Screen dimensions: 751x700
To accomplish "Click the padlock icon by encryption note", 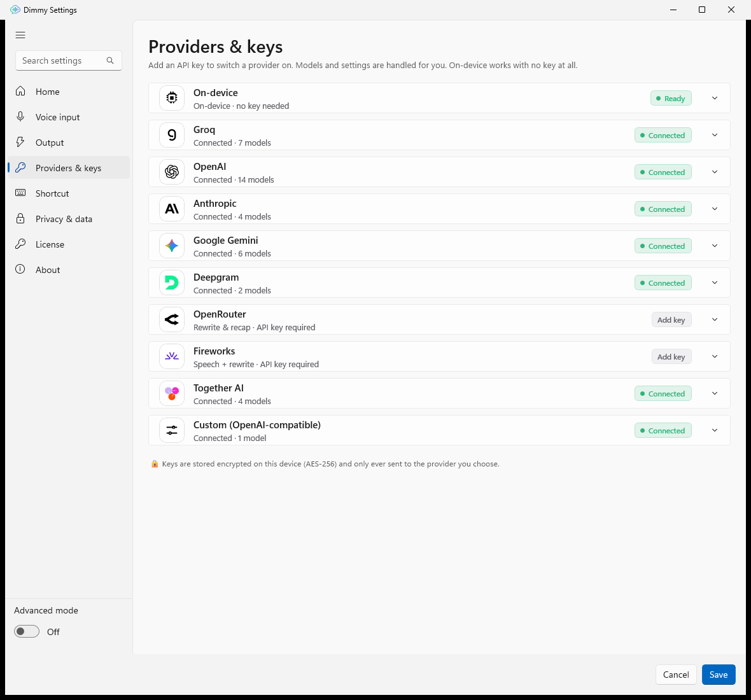I will pyautogui.click(x=155, y=464).
